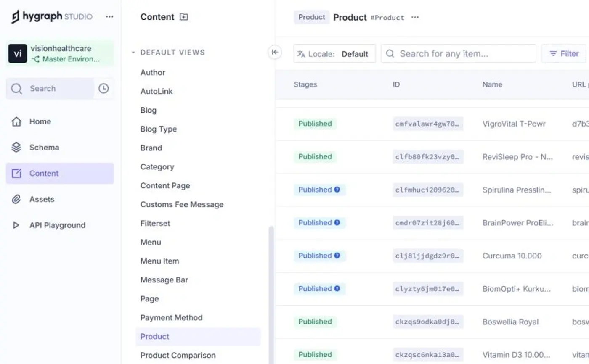
Task: Open the visionhealthcare Master Environment switcher
Action: (60, 53)
